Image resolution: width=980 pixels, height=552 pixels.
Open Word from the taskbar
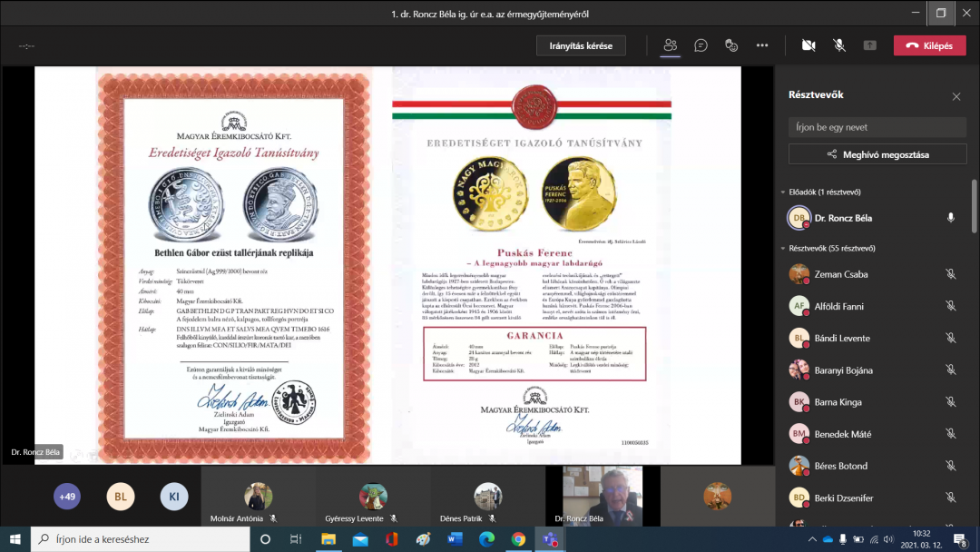[455, 539]
